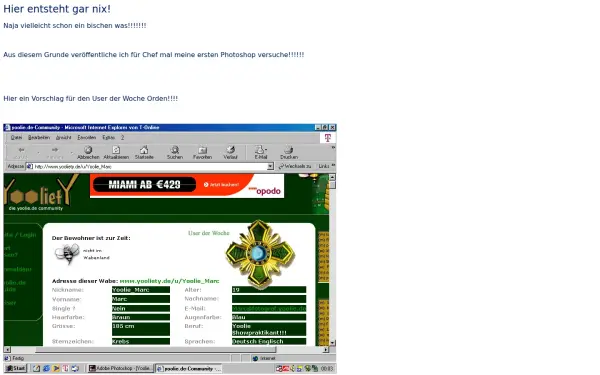Click the vertical scrollbar up arrow

coord(332,177)
